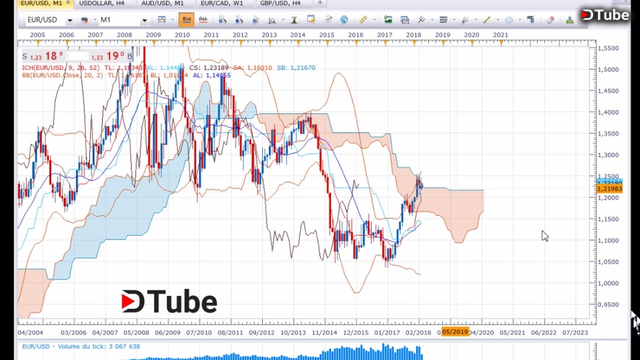This screenshot has height=360, width=640.
Task: Click the candlestick chart style icon
Action: tap(162, 20)
